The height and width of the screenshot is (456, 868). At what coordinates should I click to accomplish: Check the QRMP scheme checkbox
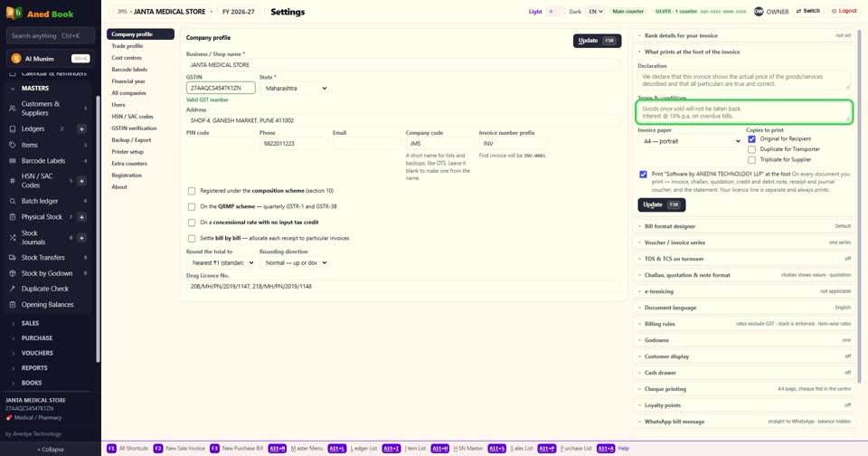click(x=192, y=206)
